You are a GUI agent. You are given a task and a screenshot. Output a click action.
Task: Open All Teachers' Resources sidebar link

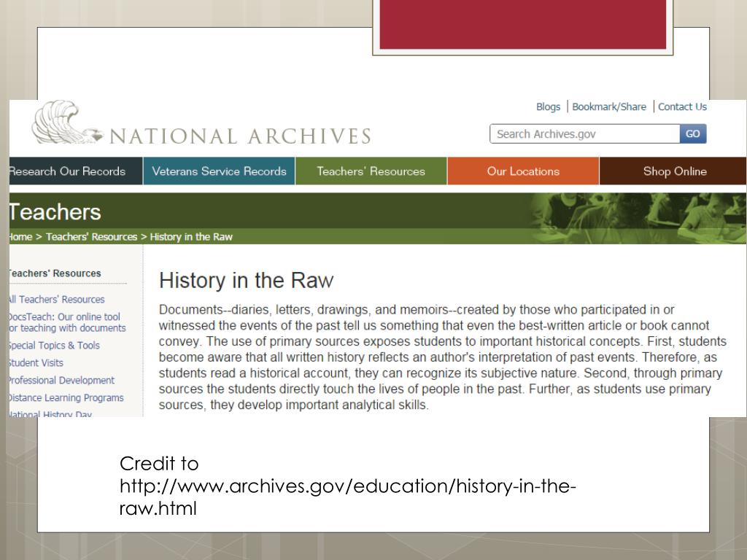(57, 300)
